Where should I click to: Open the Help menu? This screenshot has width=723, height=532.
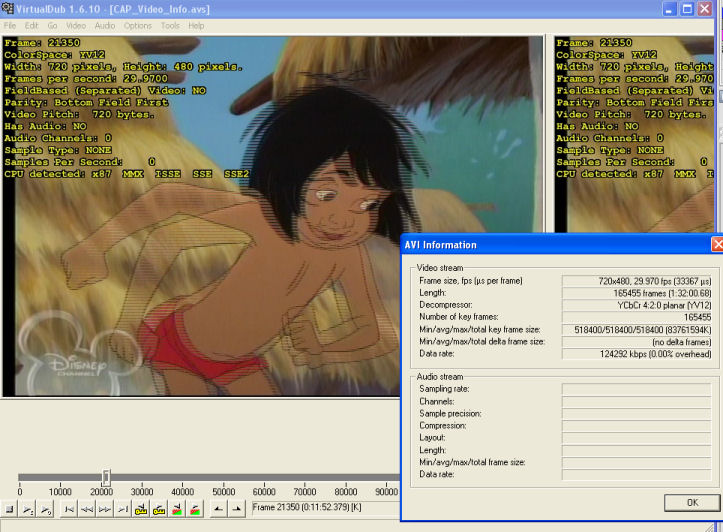(x=196, y=26)
